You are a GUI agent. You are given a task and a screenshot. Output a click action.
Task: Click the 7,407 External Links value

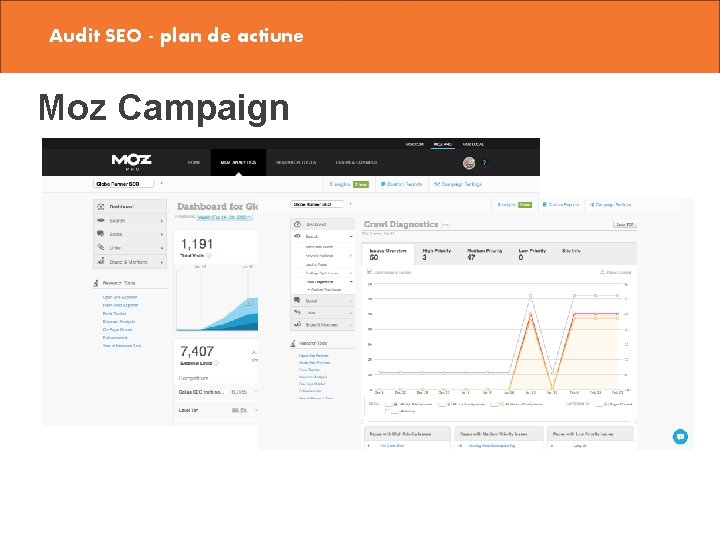197,351
